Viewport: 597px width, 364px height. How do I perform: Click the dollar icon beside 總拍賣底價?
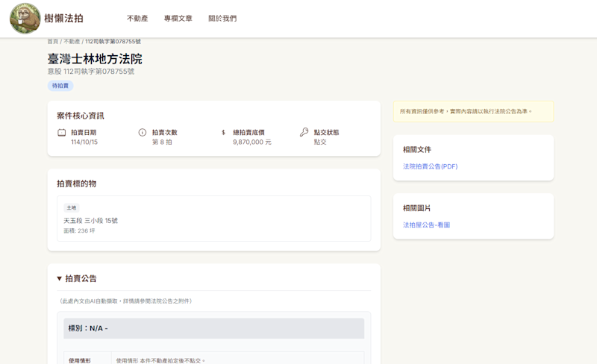[x=223, y=133]
